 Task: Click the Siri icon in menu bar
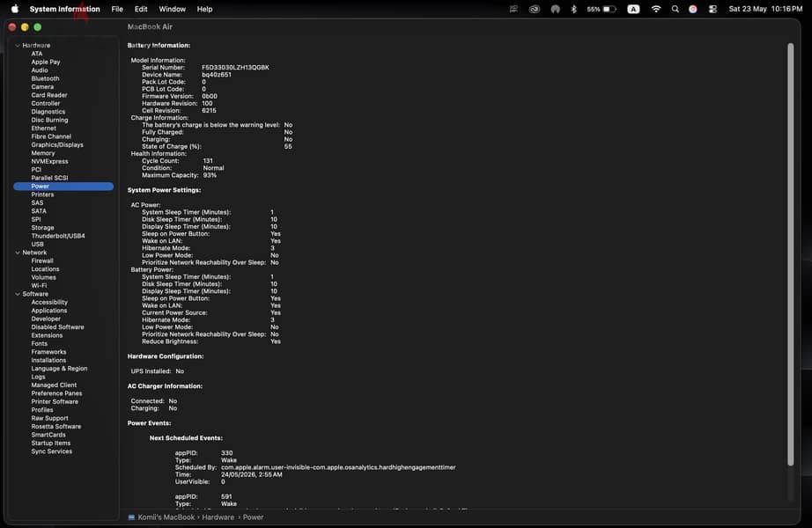(693, 9)
